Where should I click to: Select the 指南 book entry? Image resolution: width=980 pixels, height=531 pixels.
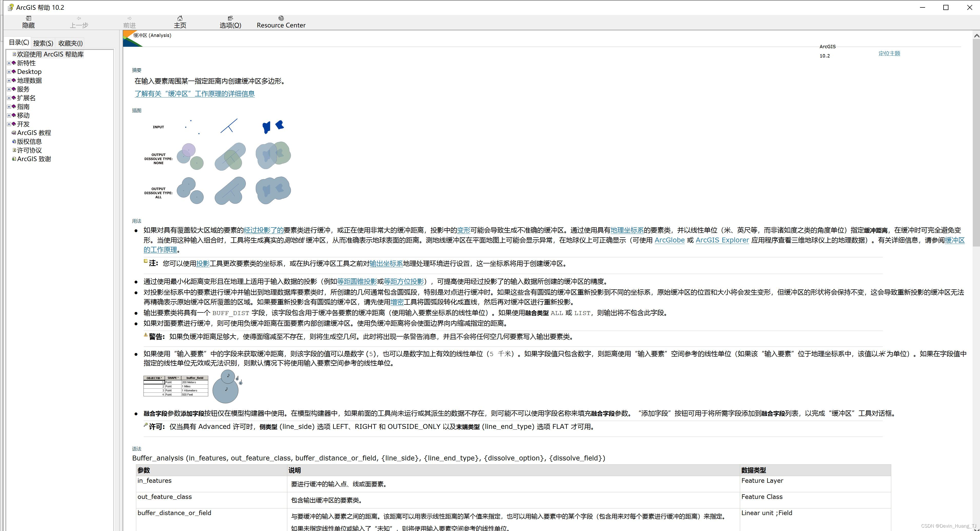[x=23, y=107]
